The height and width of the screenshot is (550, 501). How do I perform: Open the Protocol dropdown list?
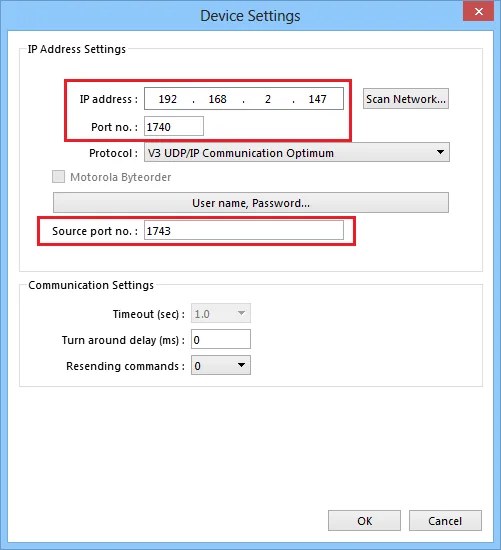pyautogui.click(x=297, y=152)
